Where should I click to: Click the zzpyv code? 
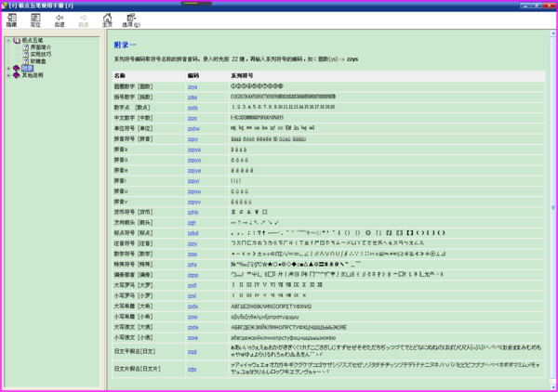[194, 202]
